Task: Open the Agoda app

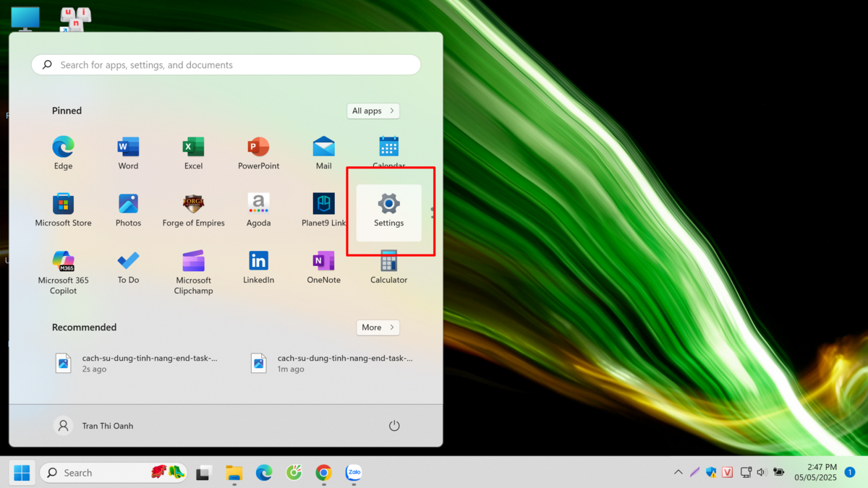Action: [x=258, y=210]
